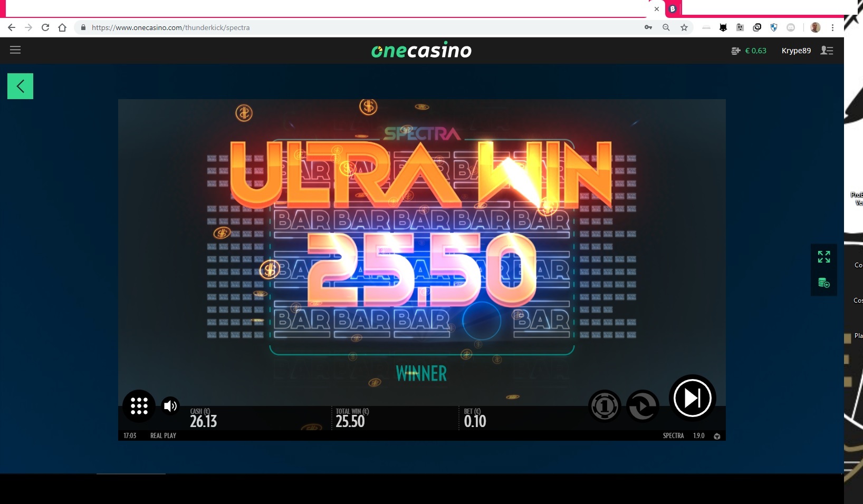Open the blue shield extension
The height and width of the screenshot is (504, 863).
(x=774, y=27)
